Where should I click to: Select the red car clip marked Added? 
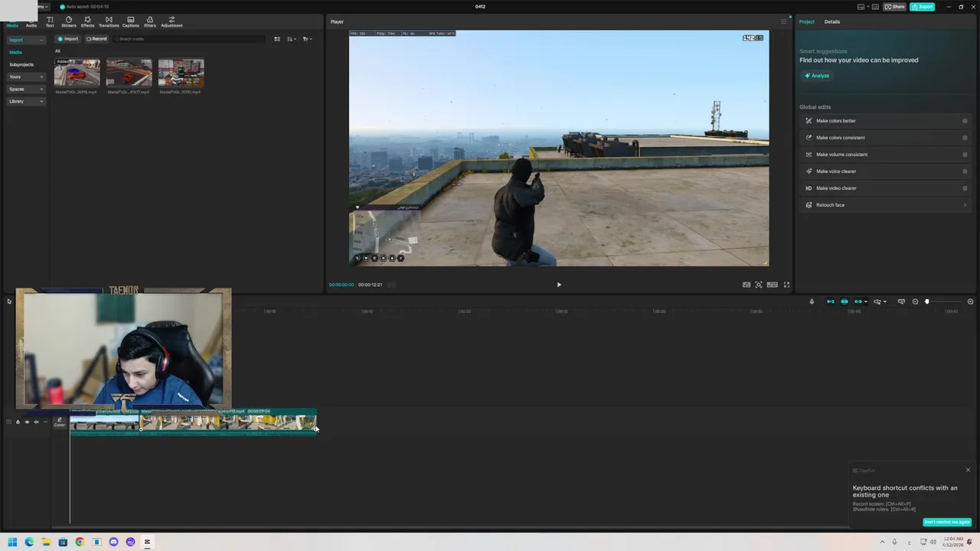coord(77,73)
